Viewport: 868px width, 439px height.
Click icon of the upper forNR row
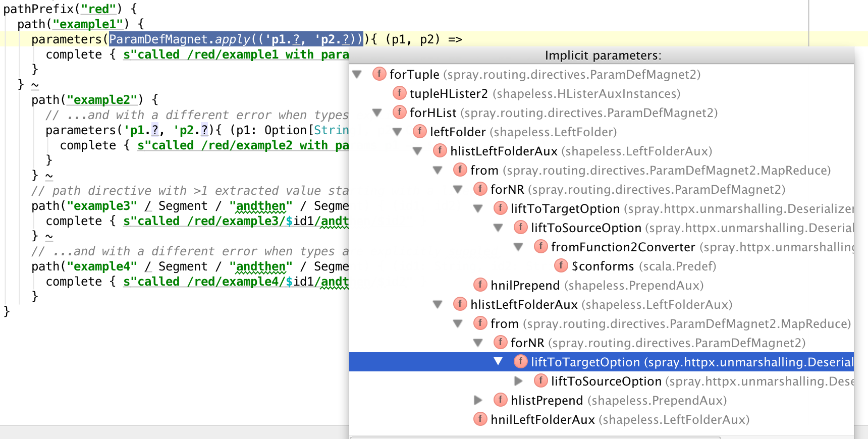pos(480,189)
